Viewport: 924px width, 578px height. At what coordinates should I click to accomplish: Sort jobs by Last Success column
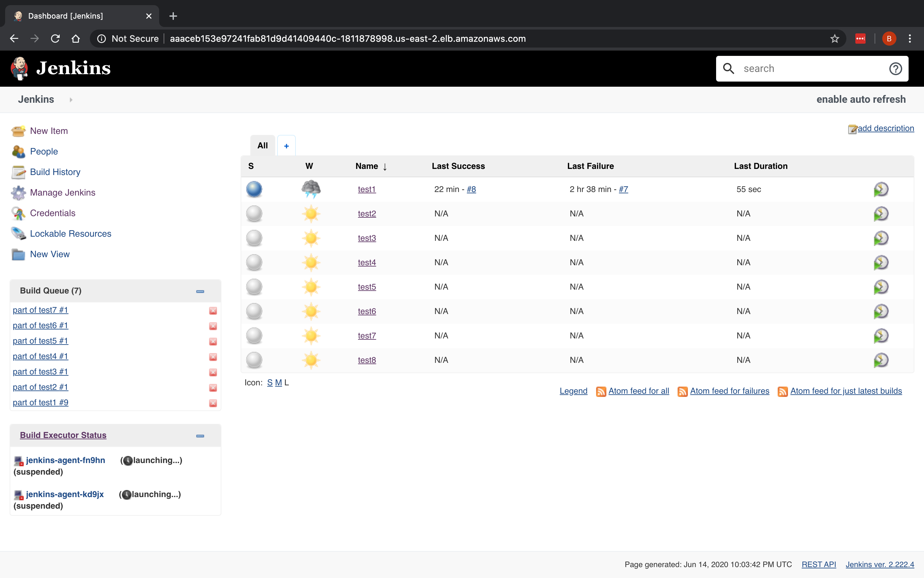click(458, 166)
